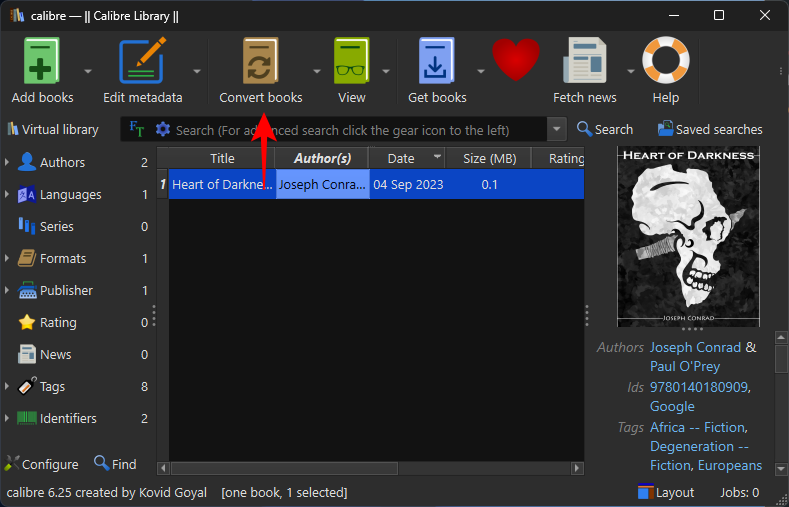Viewport: 789px width, 507px height.
Task: Click Find in the tag browser
Action: [x=115, y=464]
